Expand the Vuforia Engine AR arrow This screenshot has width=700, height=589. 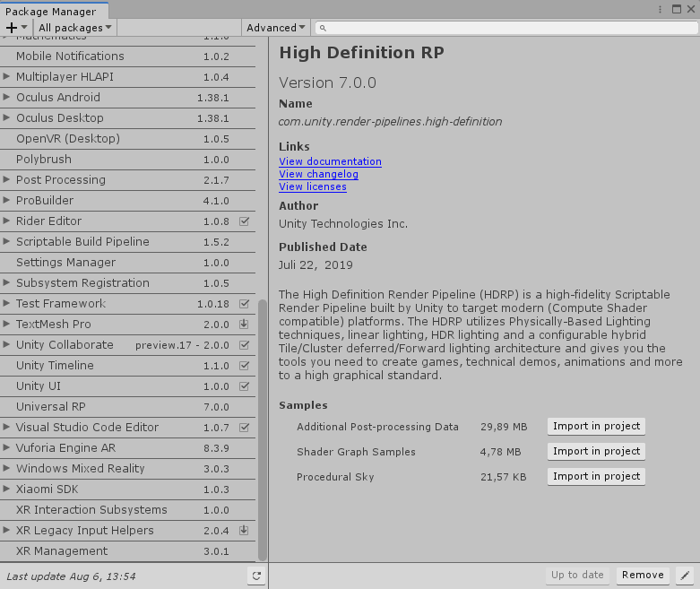pos(6,448)
